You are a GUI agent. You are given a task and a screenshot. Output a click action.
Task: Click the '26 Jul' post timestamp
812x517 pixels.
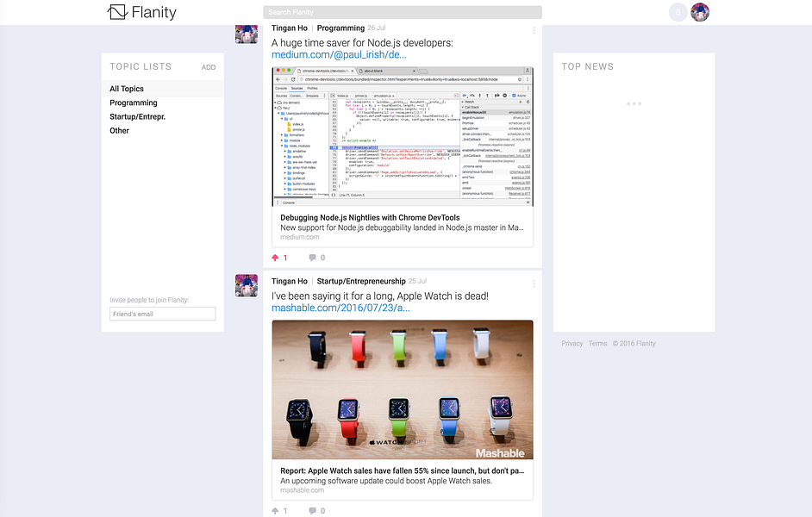(377, 28)
